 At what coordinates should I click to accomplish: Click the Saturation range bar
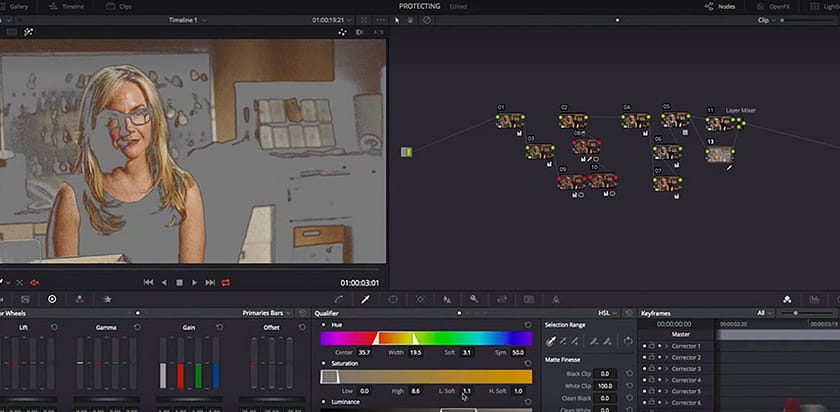tap(426, 377)
